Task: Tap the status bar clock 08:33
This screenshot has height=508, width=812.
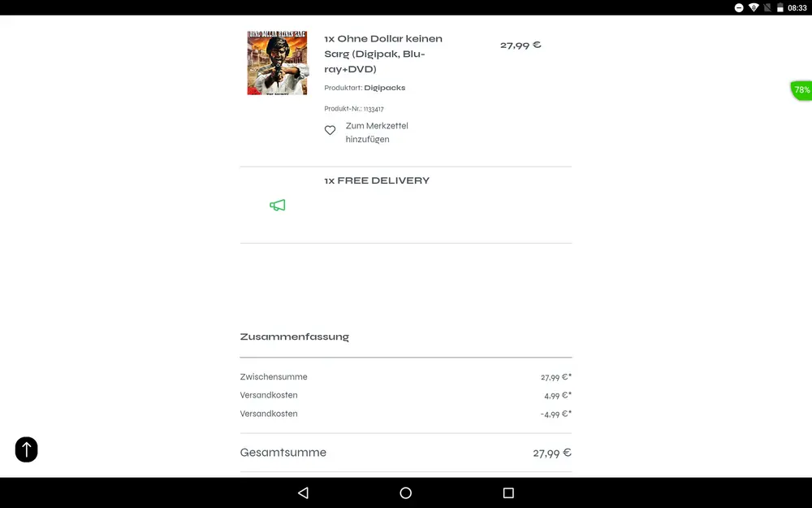Action: click(797, 8)
